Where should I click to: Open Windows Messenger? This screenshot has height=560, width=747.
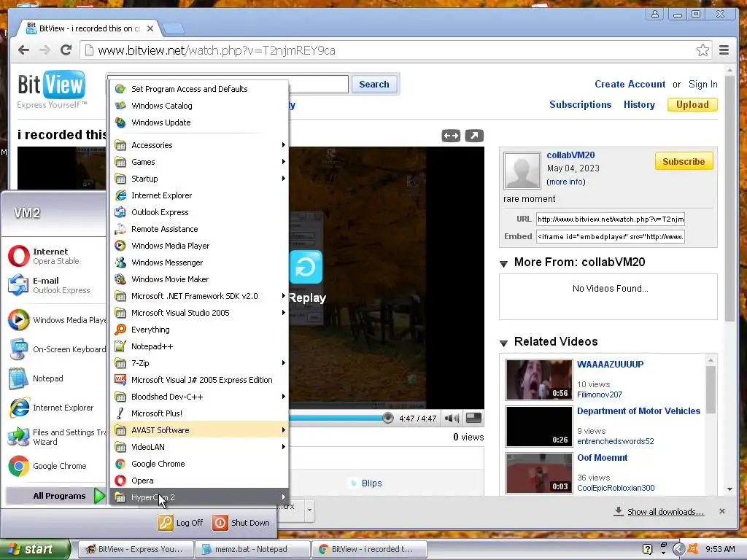coord(200,262)
